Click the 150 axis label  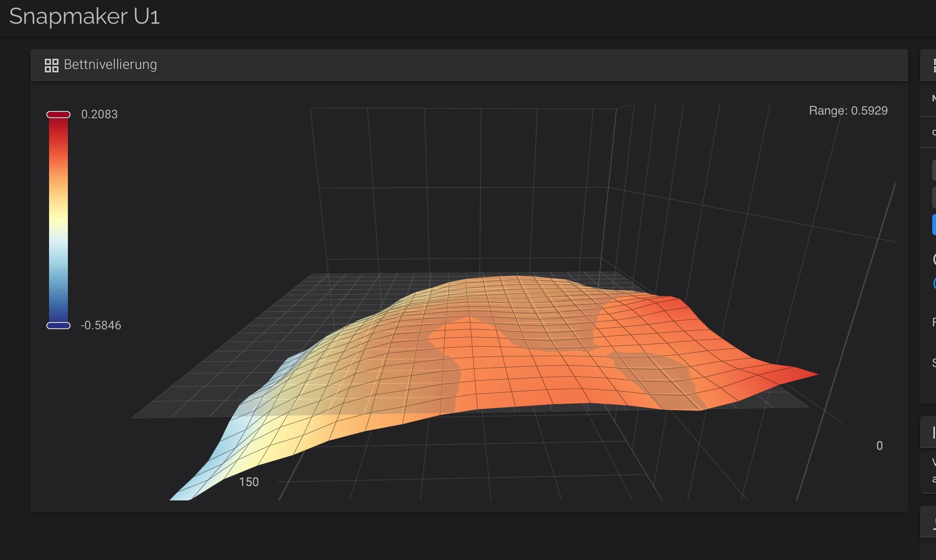click(249, 482)
